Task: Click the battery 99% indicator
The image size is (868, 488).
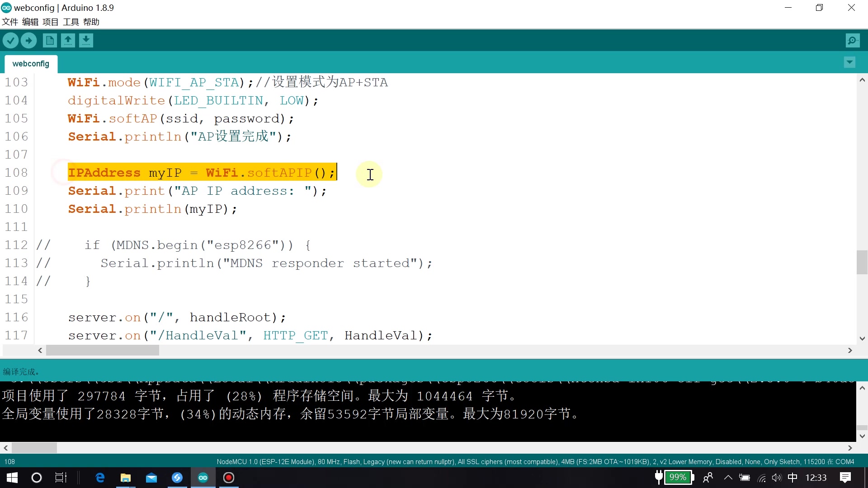Action: (678, 477)
